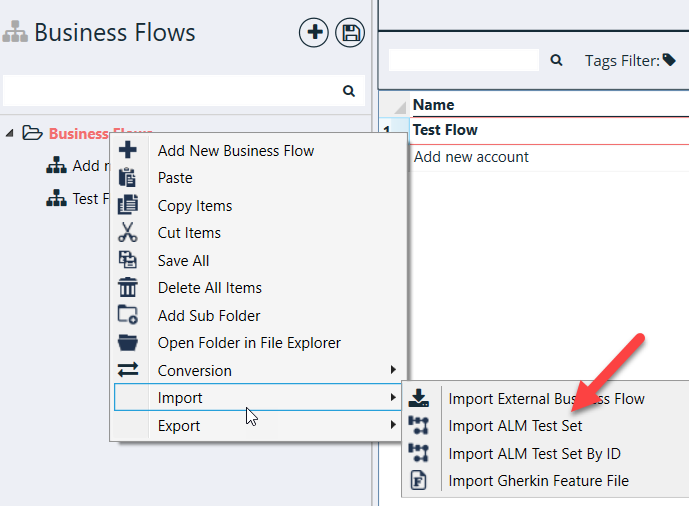
Task: Expand the Conversion submenu
Action: point(194,371)
